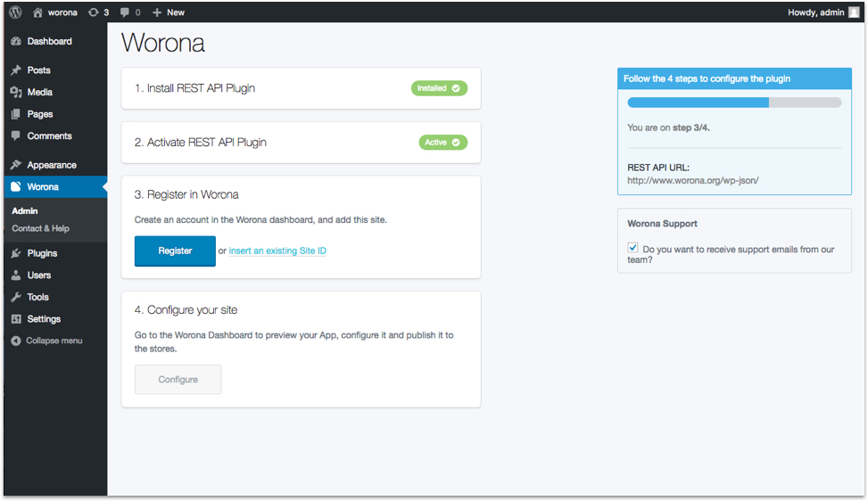Open the Media menu label
This screenshot has width=868, height=501.
(40, 93)
